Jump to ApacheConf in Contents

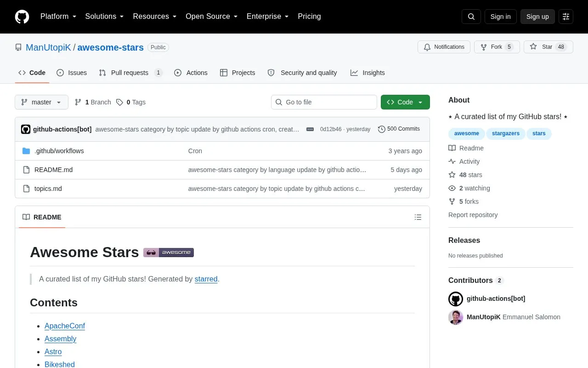[65, 326]
